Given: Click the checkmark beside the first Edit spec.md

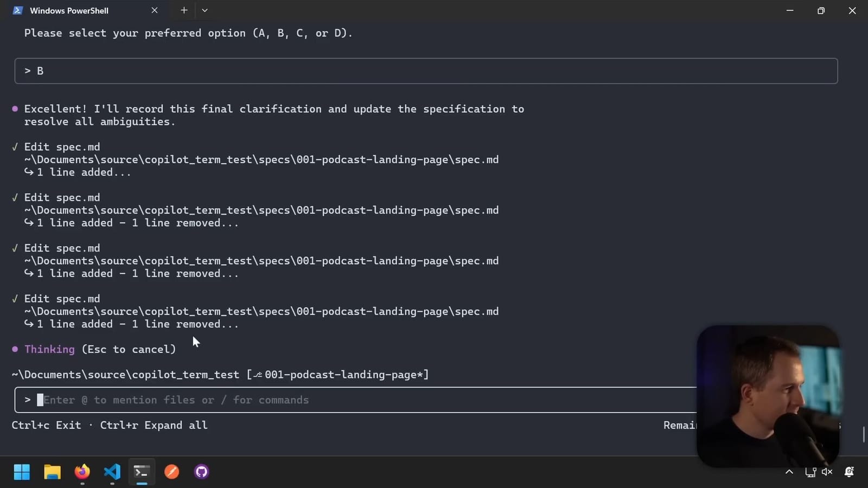Looking at the screenshot, I should pos(15,146).
